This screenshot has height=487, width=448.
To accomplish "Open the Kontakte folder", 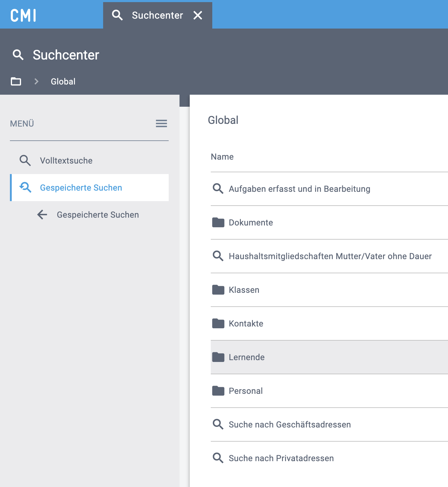I will [246, 323].
